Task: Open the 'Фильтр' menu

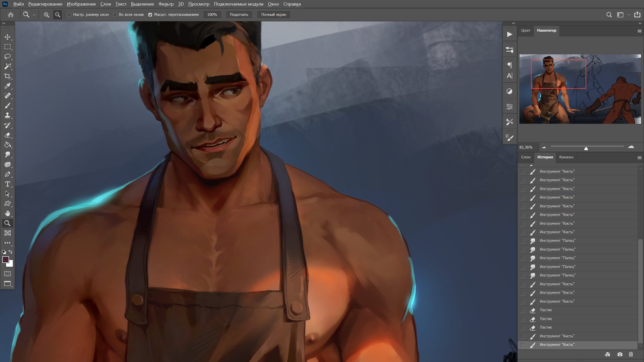Action: click(166, 4)
